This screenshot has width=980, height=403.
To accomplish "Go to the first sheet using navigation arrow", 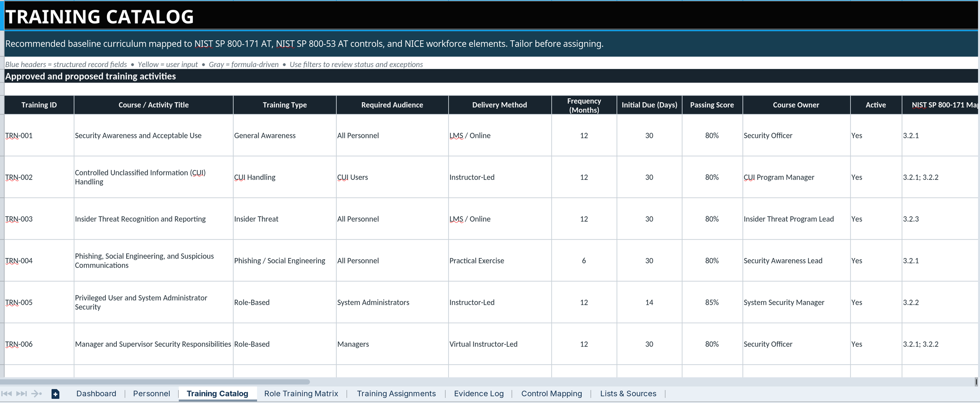I will [6, 394].
